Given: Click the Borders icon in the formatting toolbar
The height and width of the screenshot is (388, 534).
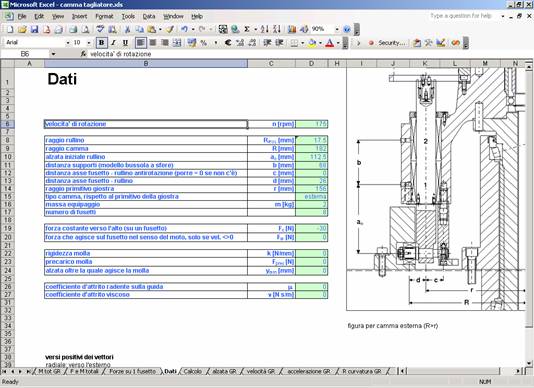Looking at the screenshot, I should click(294, 43).
